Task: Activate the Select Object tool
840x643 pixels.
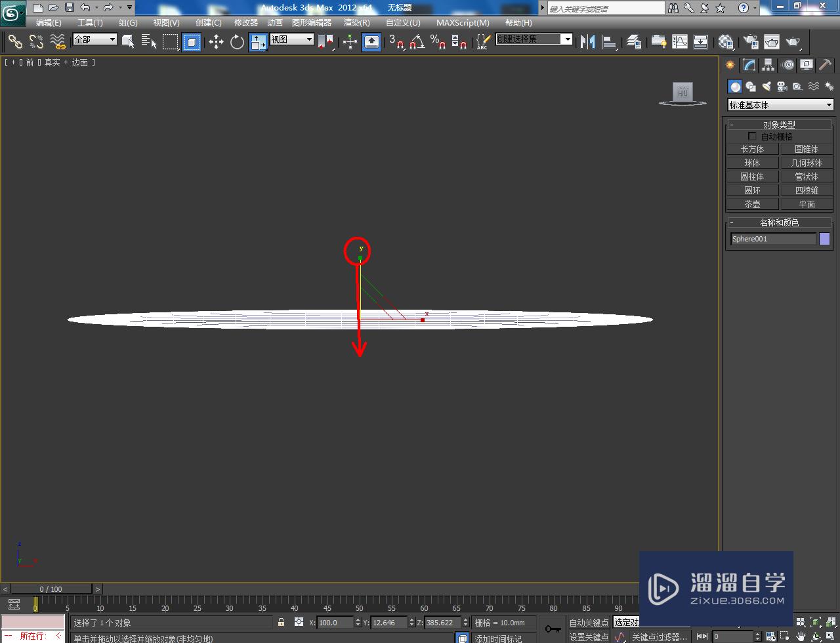Action: tap(129, 42)
